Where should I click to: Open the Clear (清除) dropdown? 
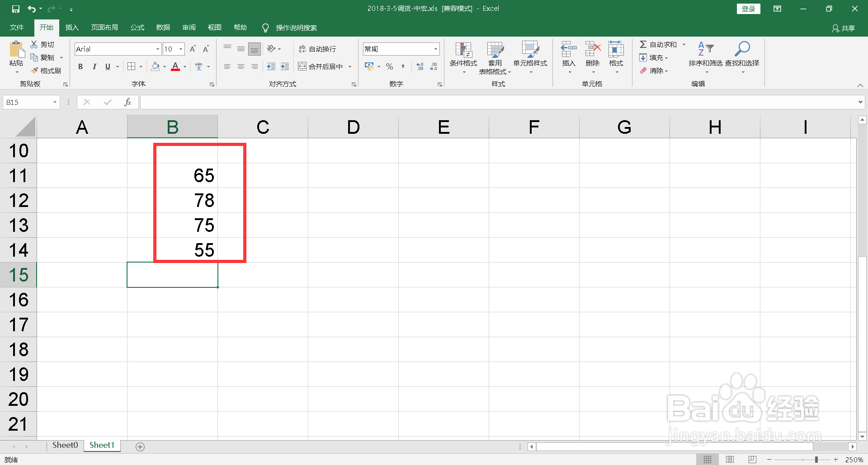click(x=654, y=70)
